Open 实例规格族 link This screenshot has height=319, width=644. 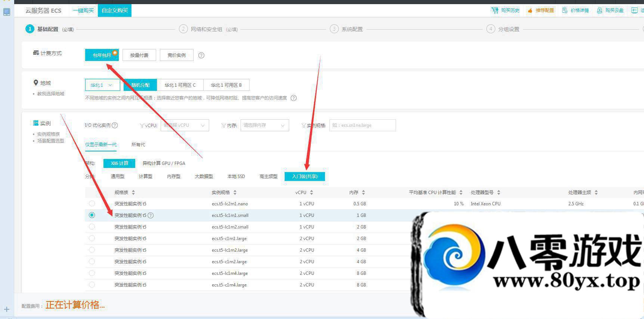pos(49,134)
